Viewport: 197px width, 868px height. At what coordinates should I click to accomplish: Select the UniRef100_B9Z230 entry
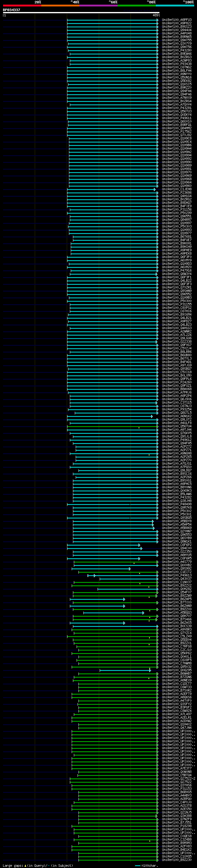pos(177,860)
